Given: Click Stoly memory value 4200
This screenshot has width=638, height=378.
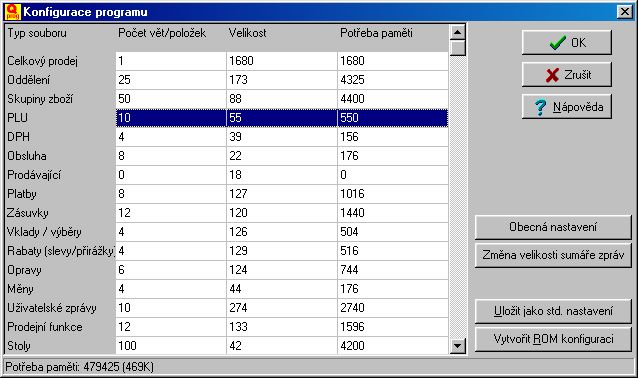Looking at the screenshot, I should [393, 345].
